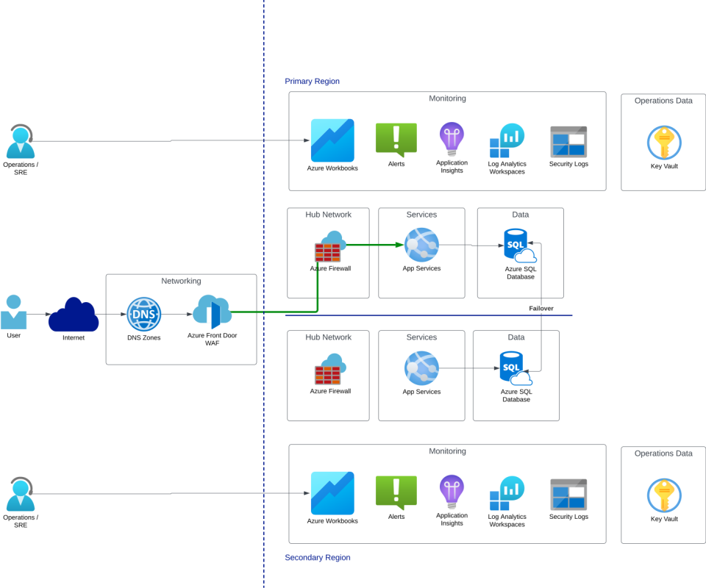Select 'Data' title above Secondary SQL Database

(516, 337)
